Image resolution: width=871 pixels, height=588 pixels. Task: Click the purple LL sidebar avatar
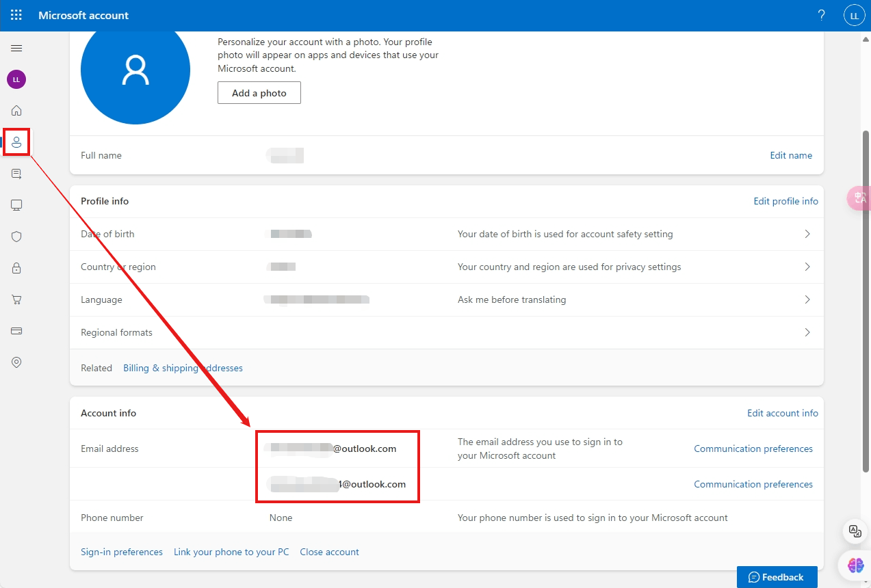coord(16,79)
